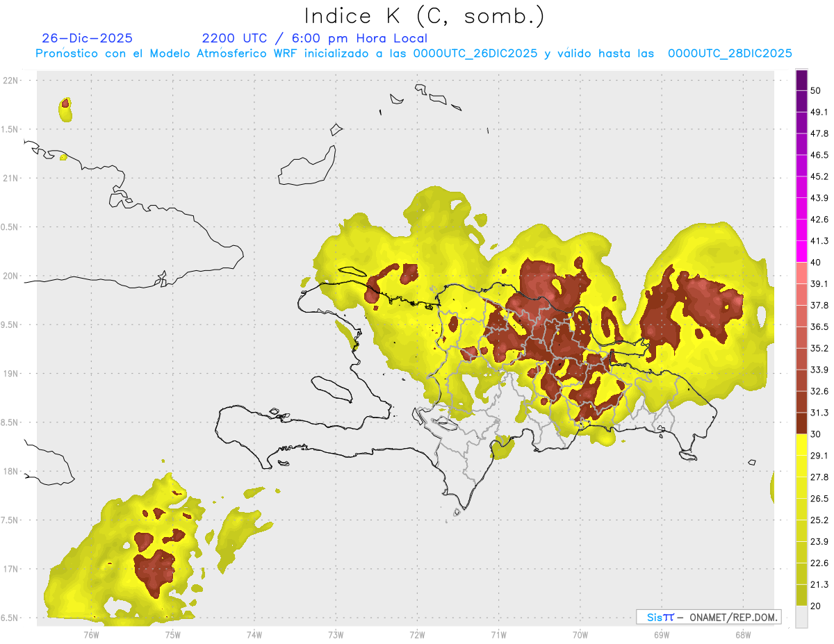This screenshot has width=834, height=644.
Task: Click the latitude axis label '21N'
Action: point(10,178)
